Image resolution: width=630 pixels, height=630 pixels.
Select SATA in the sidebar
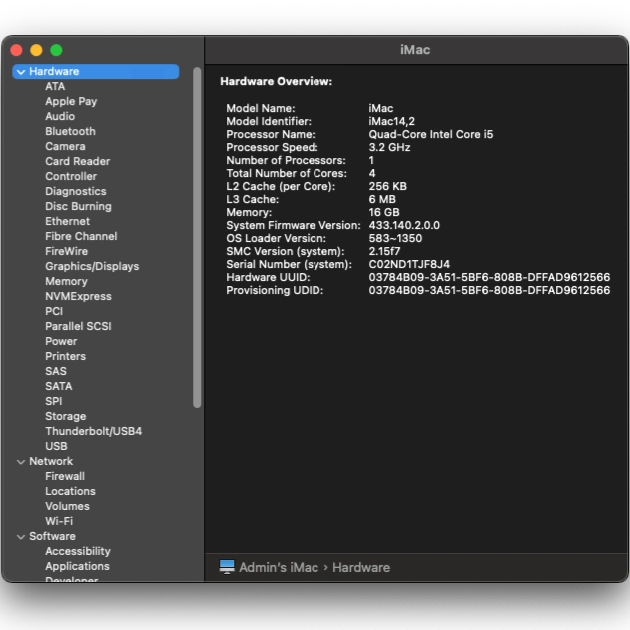click(x=59, y=386)
